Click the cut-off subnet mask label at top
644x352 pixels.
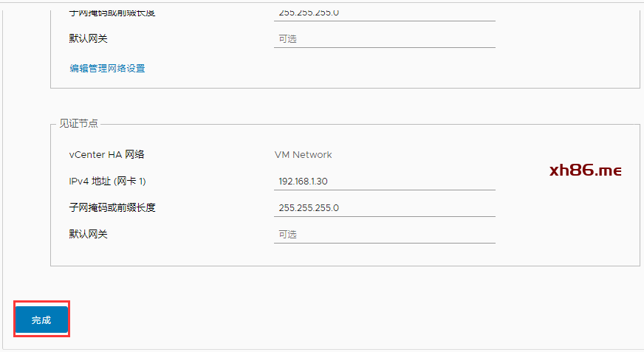(x=112, y=12)
